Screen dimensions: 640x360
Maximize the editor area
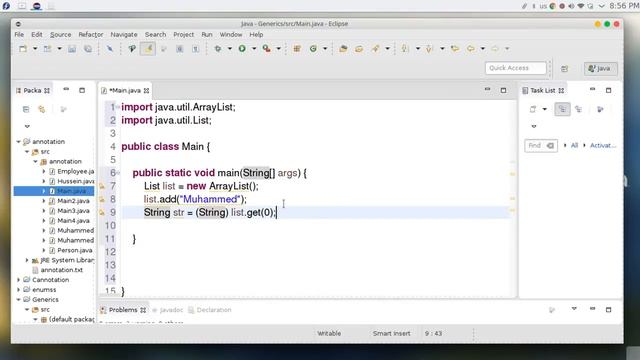pos(503,90)
